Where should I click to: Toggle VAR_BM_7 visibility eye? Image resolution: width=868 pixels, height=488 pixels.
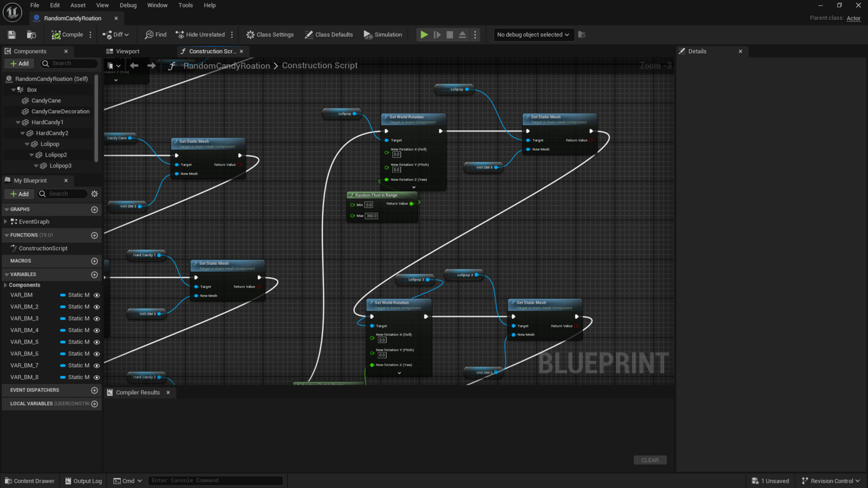[x=97, y=365]
